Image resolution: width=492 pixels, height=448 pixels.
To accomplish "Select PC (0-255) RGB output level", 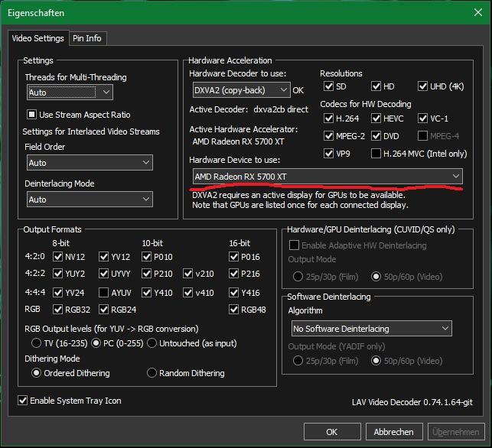I will pyautogui.click(x=96, y=343).
